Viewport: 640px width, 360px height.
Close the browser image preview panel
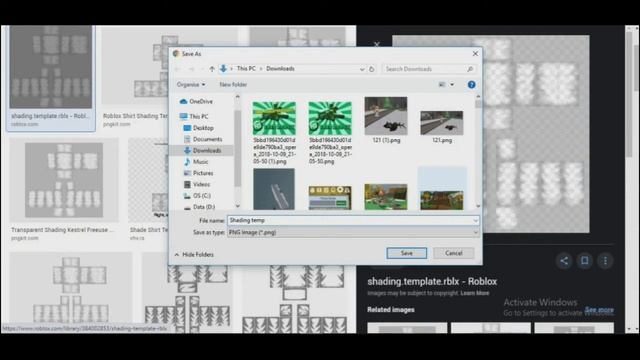[377, 43]
